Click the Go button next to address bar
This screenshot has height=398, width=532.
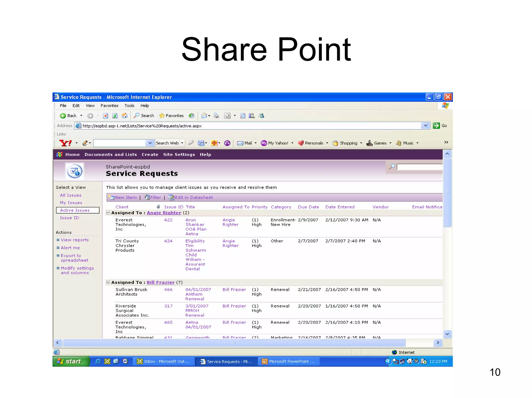(440, 126)
